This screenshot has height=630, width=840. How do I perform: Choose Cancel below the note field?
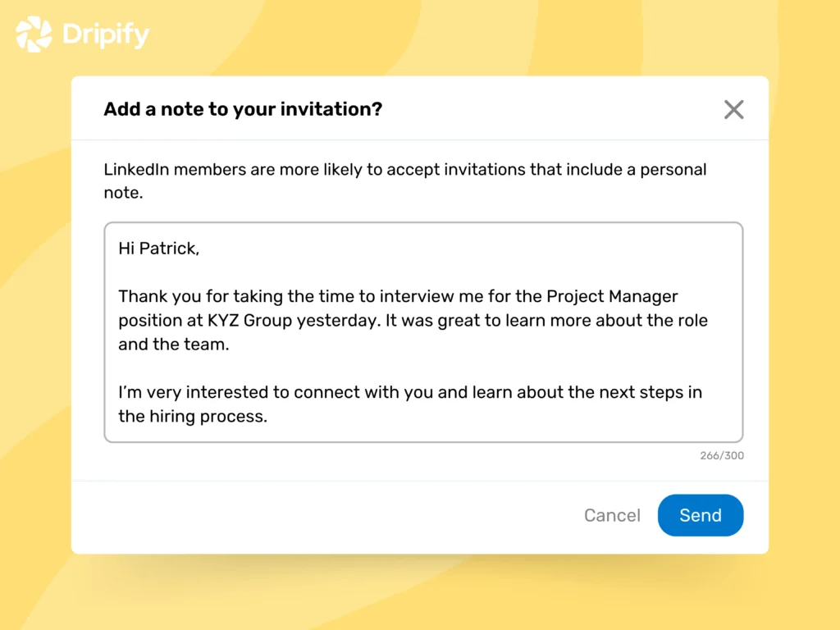click(612, 515)
